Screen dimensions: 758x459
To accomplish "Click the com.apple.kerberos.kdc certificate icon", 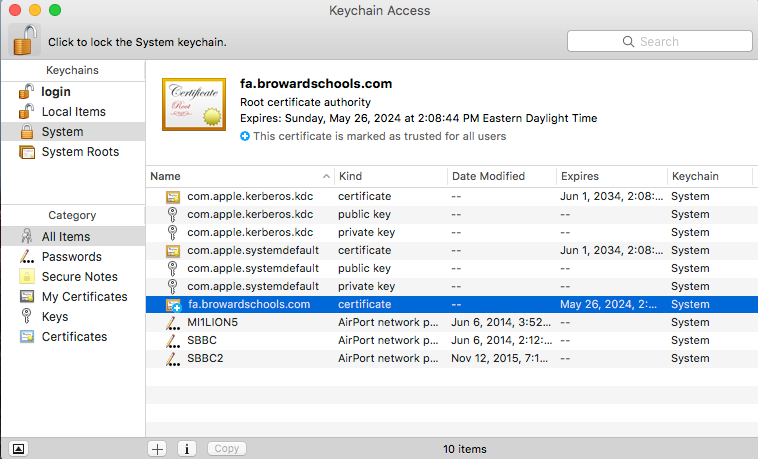I will [x=173, y=197].
